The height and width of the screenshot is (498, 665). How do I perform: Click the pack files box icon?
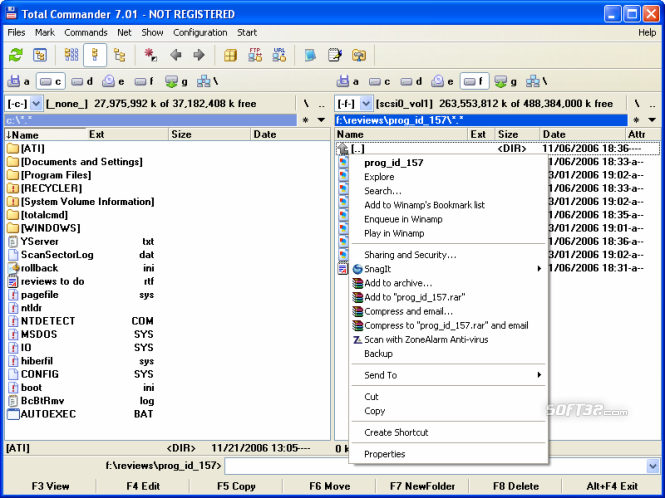click(230, 55)
